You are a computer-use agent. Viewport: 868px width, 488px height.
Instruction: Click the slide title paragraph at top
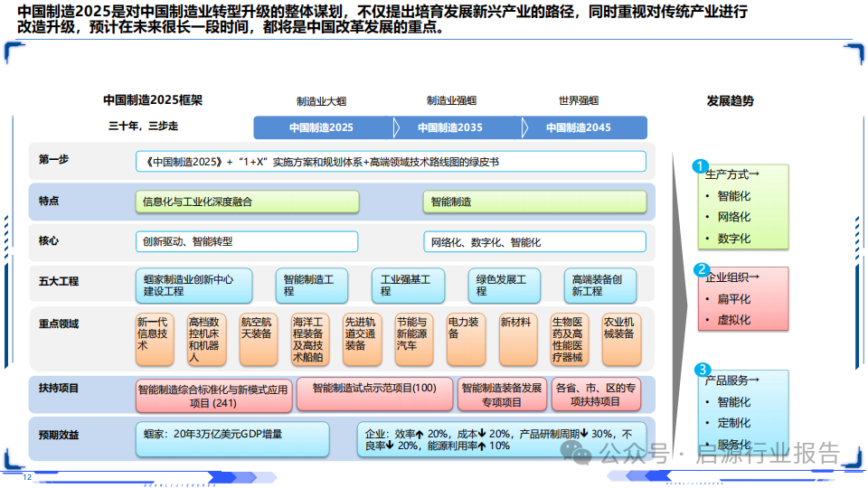tap(382, 18)
